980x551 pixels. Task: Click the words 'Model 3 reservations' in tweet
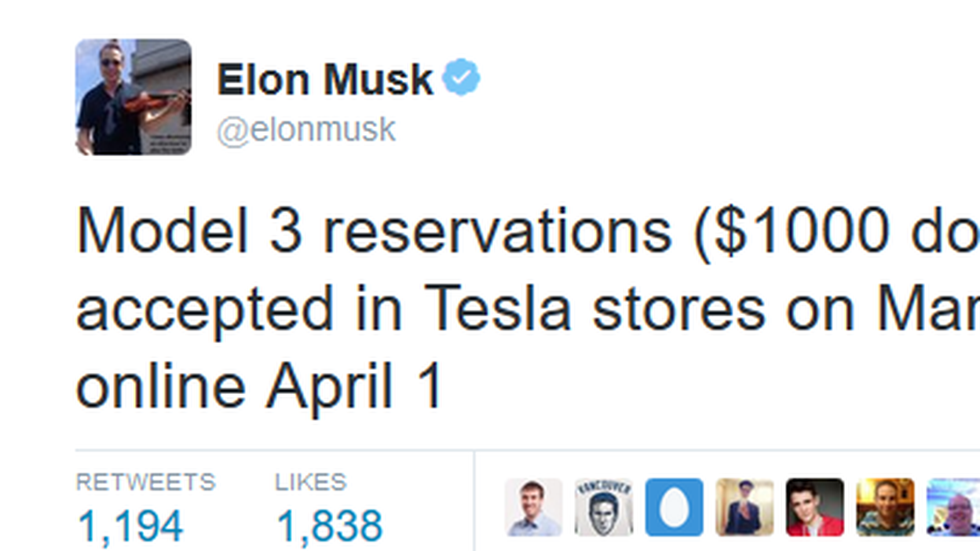(374, 232)
